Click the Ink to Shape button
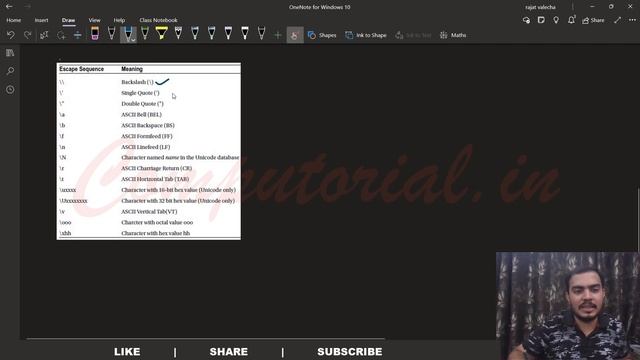Screen dimensions: 640x360 point(366,35)
